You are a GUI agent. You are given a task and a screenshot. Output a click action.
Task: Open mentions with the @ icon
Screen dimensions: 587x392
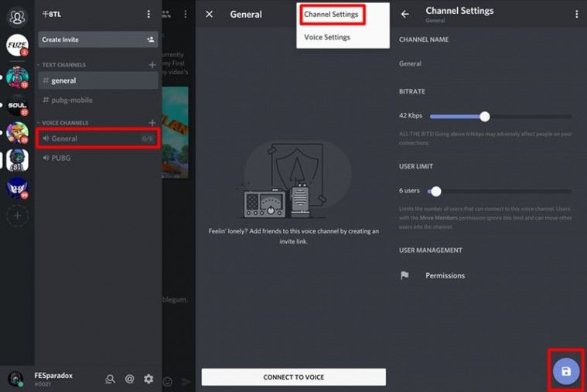(129, 379)
